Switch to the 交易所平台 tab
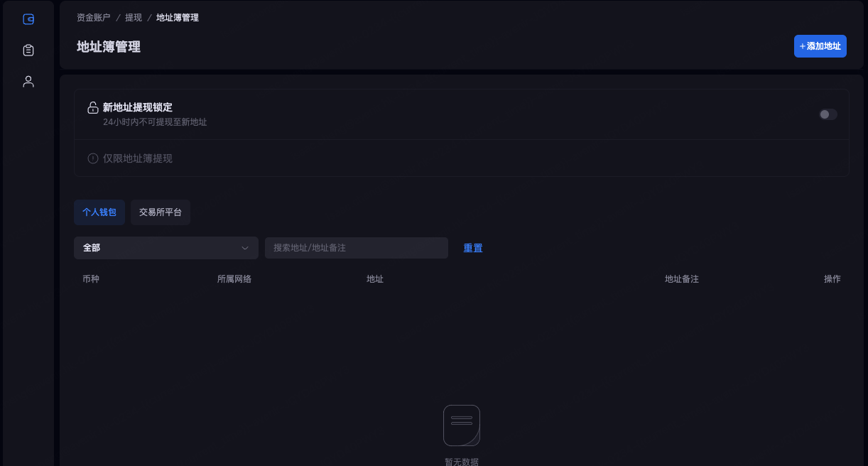 tap(161, 212)
